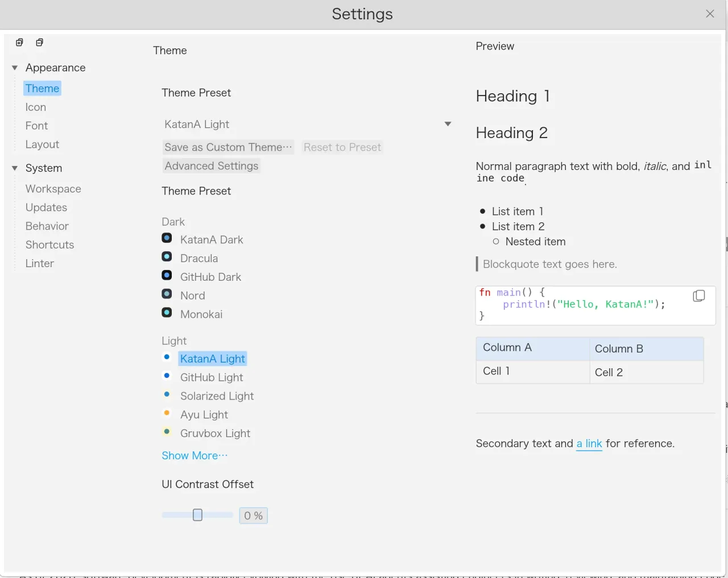This screenshot has height=578, width=728.
Task: Open the Icon settings page
Action: [x=35, y=107]
